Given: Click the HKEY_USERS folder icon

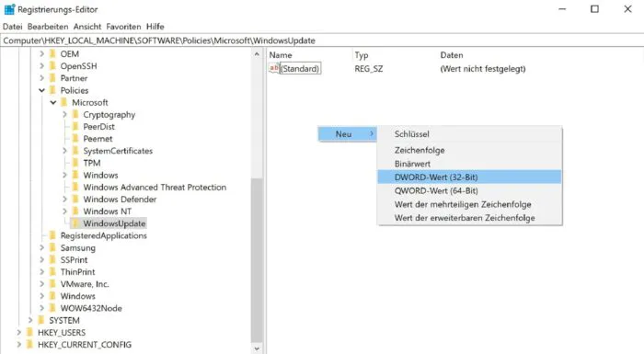Looking at the screenshot, I should (29, 333).
